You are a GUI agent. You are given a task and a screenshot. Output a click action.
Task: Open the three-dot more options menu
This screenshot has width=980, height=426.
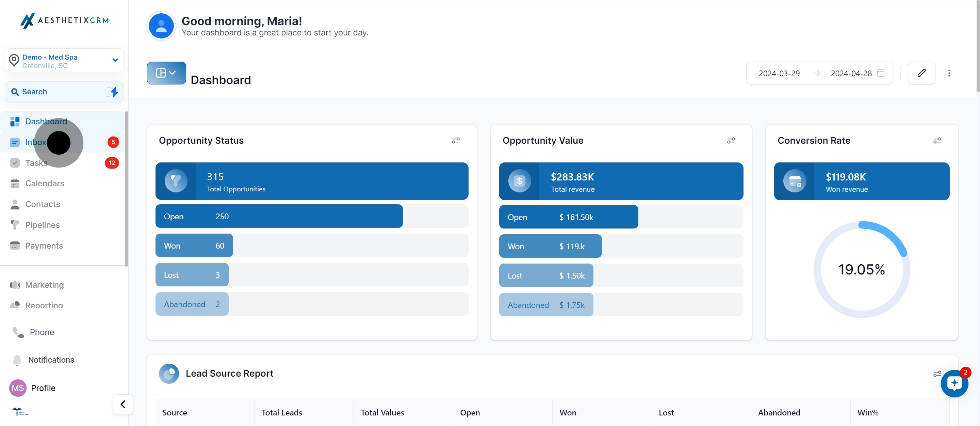click(x=949, y=73)
